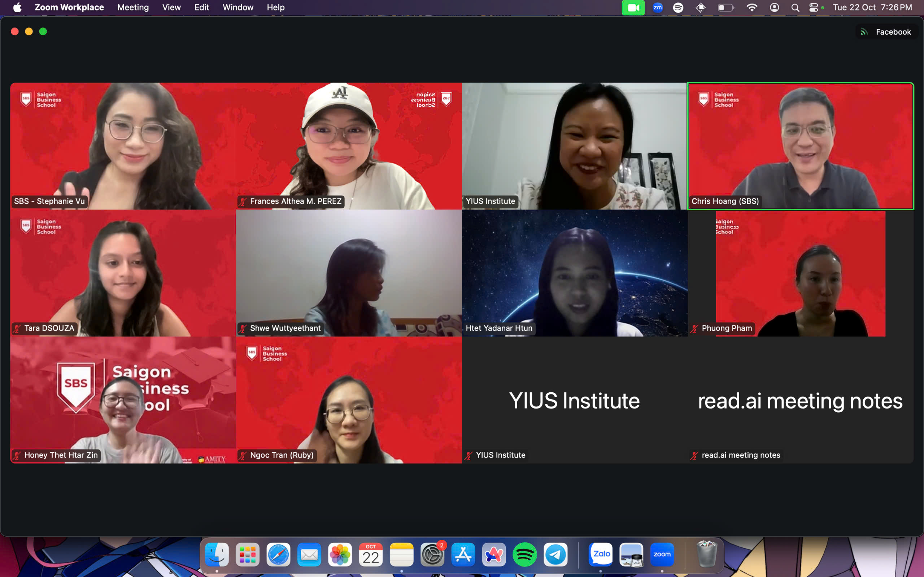Toggle Tara DSOUZA's muted mic indicator
924x577 pixels.
[x=17, y=328]
